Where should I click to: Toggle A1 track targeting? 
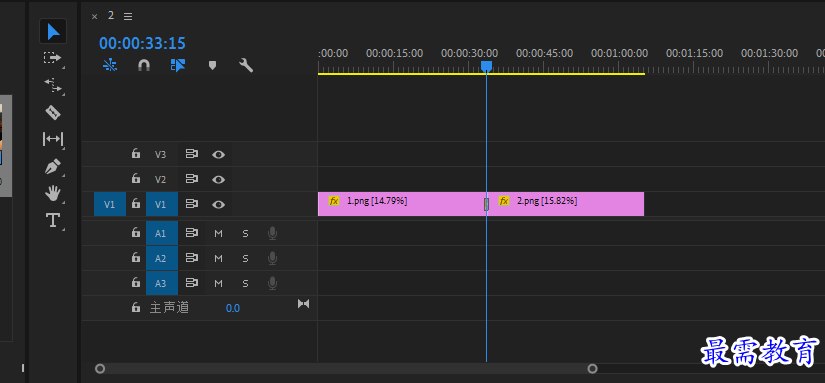pyautogui.click(x=162, y=234)
